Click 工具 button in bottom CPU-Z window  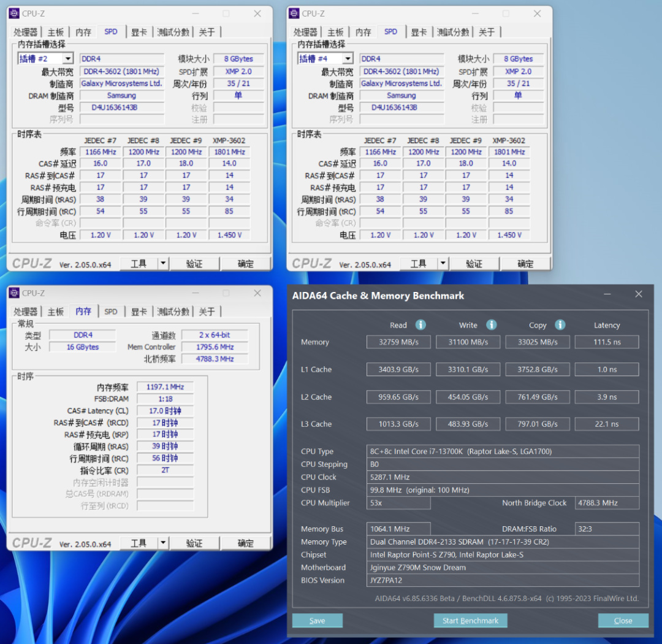point(139,543)
